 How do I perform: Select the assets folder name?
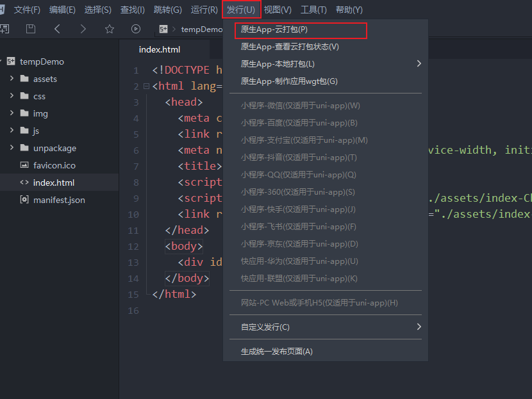click(45, 79)
